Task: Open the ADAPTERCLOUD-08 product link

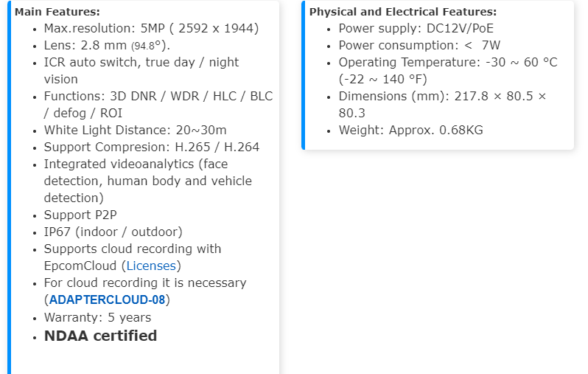Action: [x=108, y=299]
